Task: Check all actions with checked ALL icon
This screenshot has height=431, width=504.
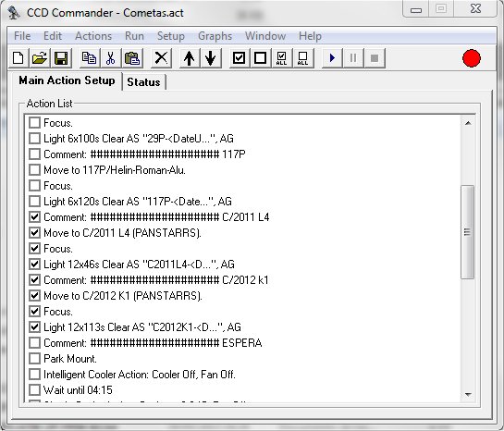Action: [281, 58]
